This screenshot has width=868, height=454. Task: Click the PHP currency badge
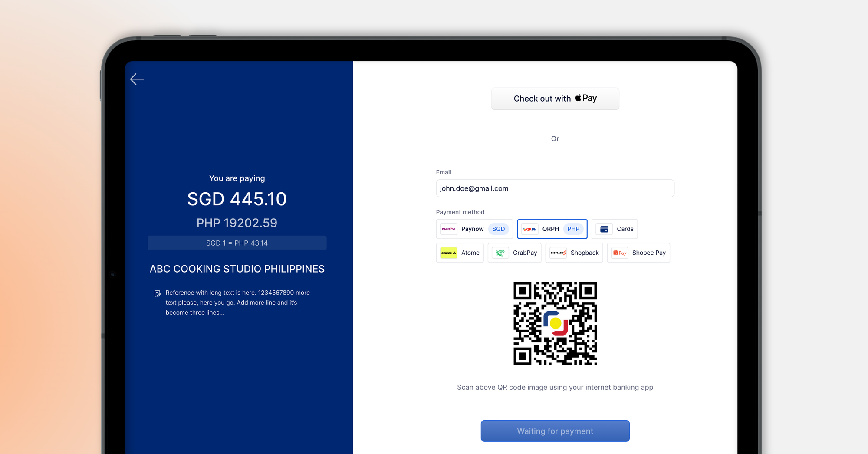tap(573, 229)
